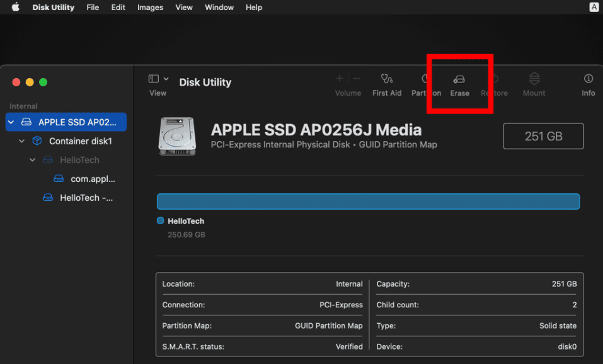Click the add Volume plus icon
Screen dimensions: 603x364
[340, 79]
